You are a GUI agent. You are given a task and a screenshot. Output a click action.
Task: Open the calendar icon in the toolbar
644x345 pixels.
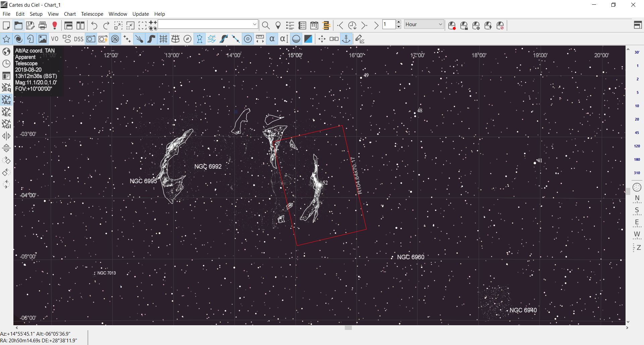click(314, 25)
